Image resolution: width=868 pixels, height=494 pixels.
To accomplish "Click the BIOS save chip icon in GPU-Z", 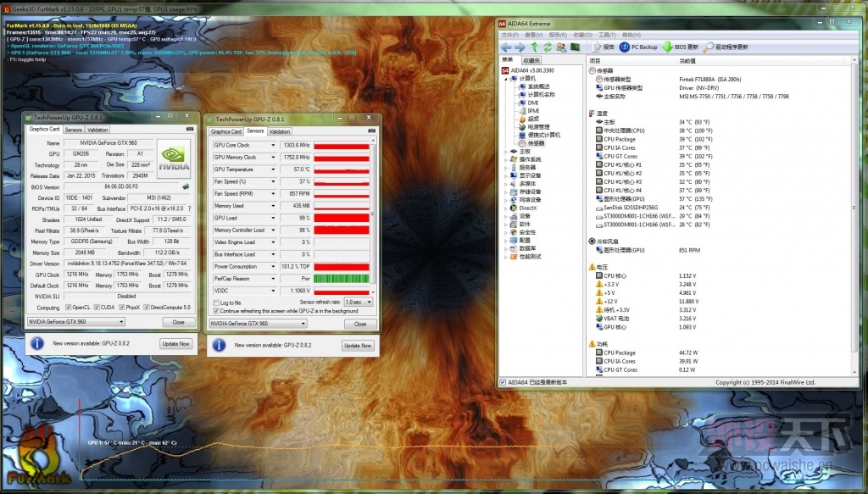I will [x=186, y=186].
